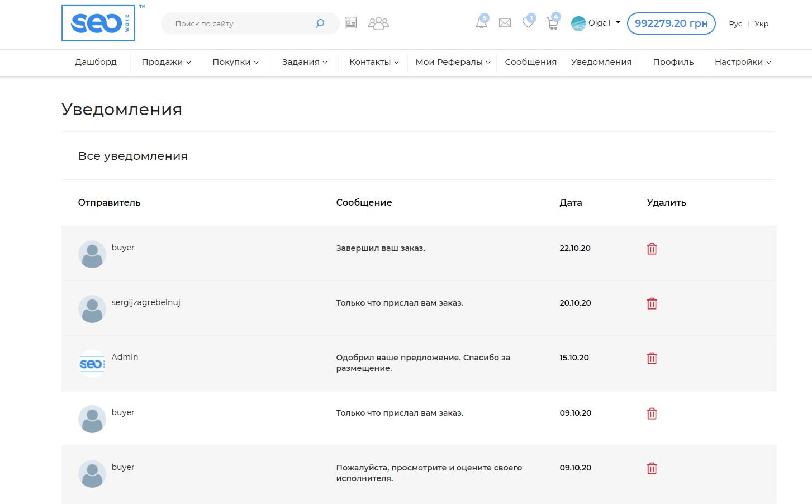Open the users group icon
This screenshot has width=812, height=504.
coord(378,23)
